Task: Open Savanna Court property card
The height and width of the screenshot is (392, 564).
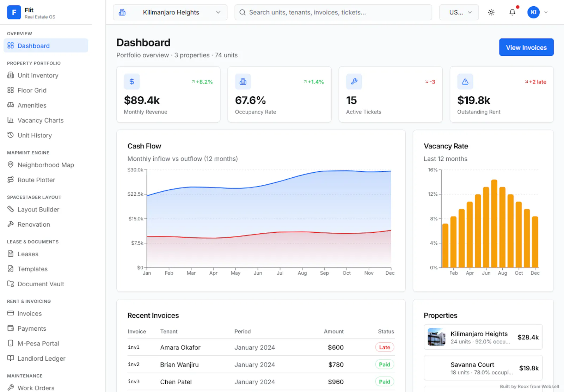Action: point(483,368)
